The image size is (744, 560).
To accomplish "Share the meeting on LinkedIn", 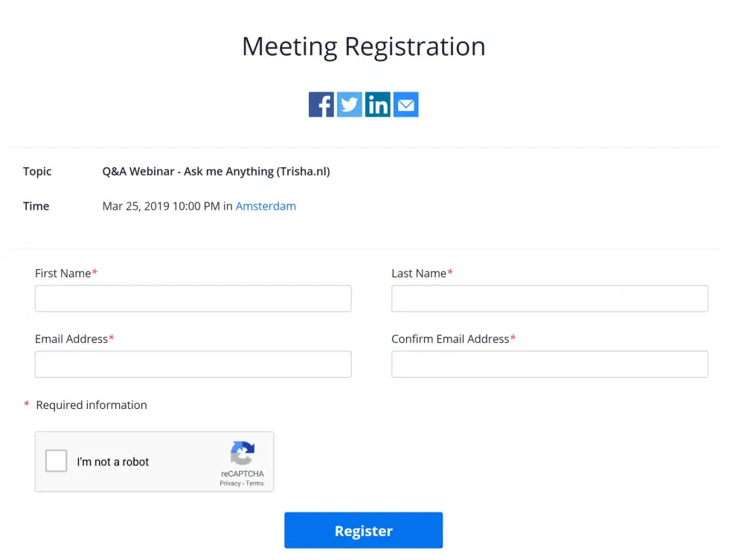I will (378, 105).
